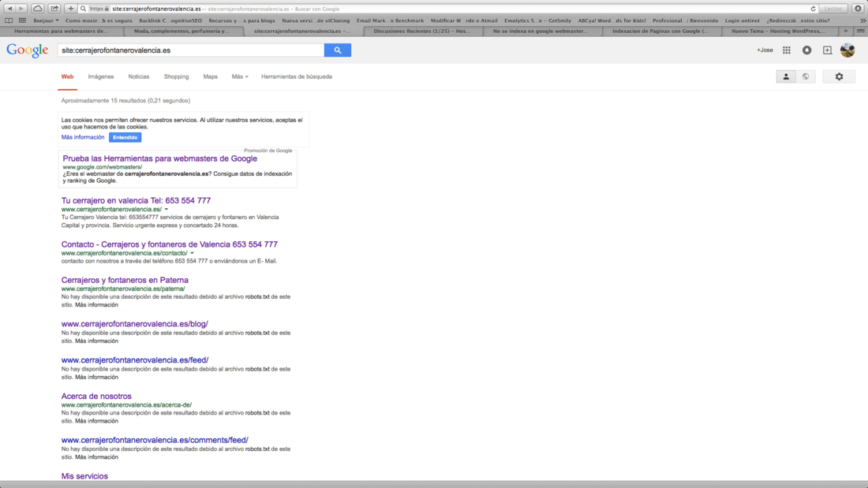Switch to 'Indexacion de Paginas con Google' tab
This screenshot has height=488, width=868.
coord(660,31)
